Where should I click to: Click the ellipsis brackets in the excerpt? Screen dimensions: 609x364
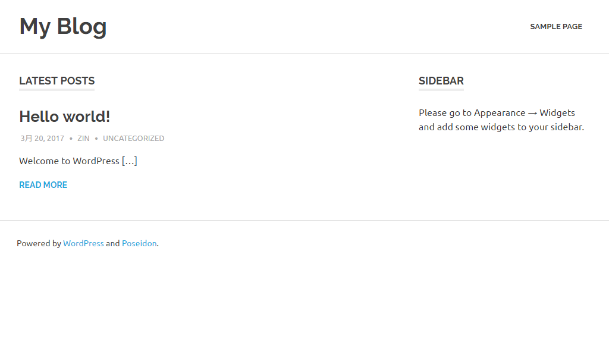[x=129, y=161]
